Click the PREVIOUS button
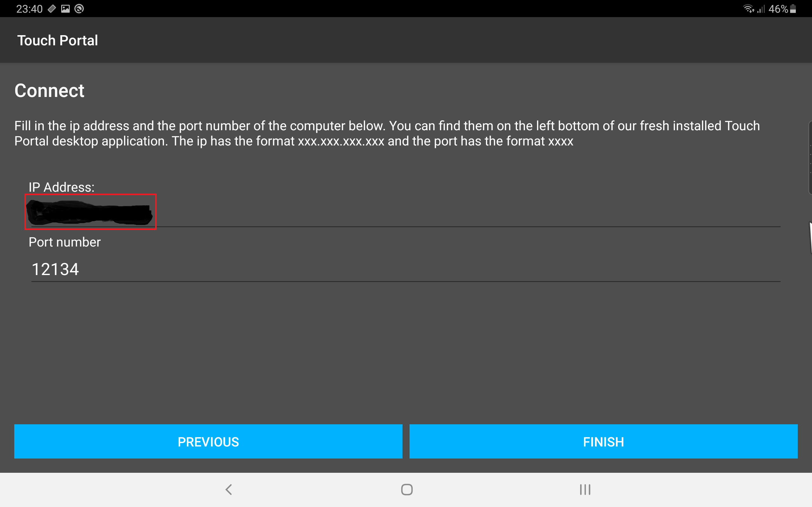 click(x=208, y=441)
